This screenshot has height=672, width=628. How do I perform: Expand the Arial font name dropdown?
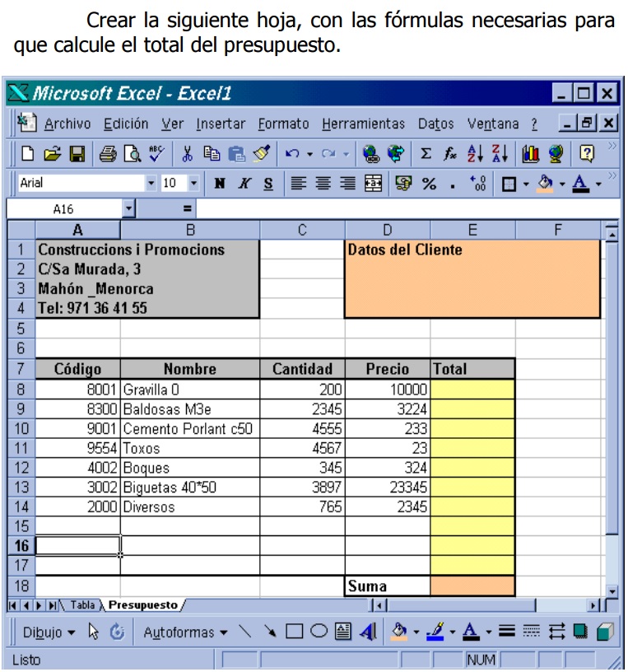(151, 184)
